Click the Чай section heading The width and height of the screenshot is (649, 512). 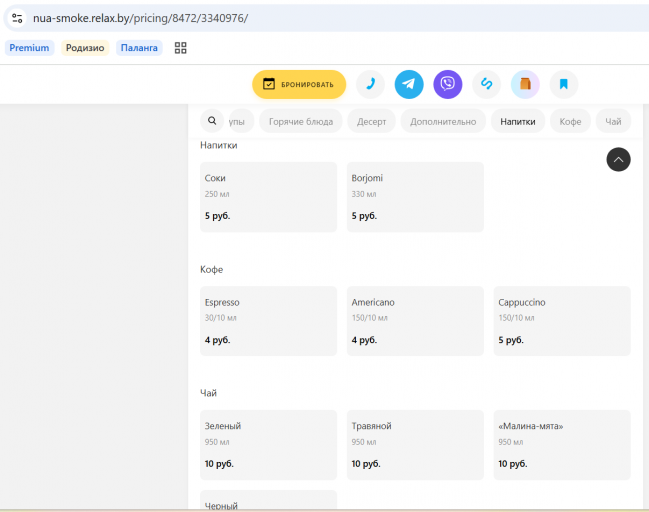pyautogui.click(x=208, y=393)
